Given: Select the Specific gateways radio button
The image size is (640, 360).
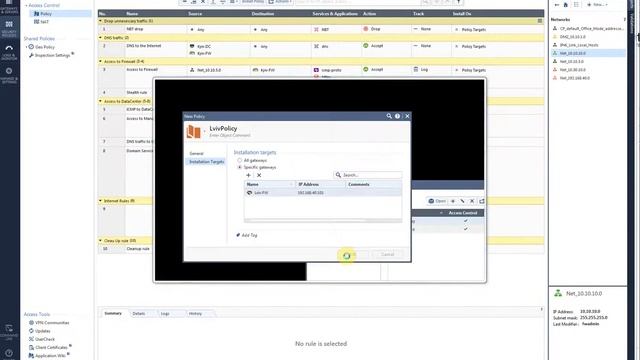Looking at the screenshot, I should point(240,167).
